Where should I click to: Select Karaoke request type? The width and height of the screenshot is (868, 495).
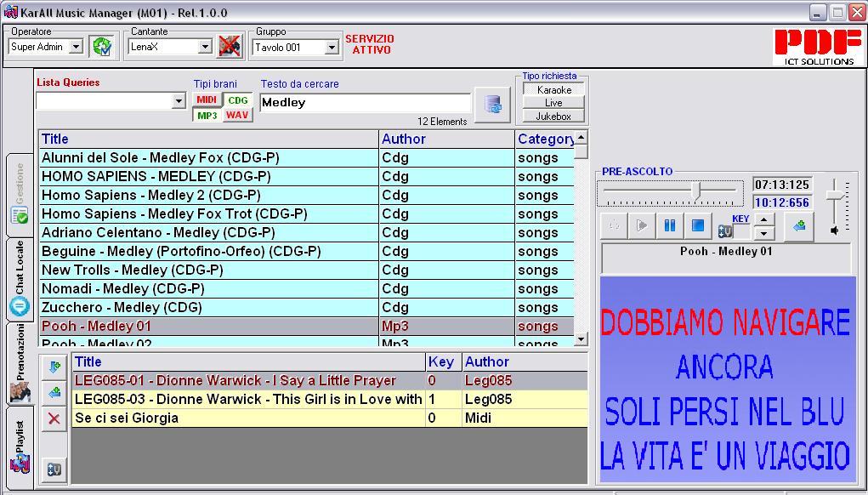tap(553, 89)
